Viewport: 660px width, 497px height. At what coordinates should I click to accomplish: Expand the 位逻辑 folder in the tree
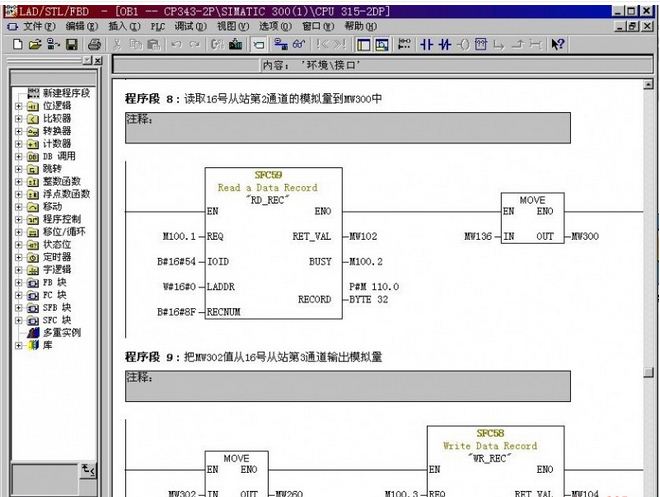click(18, 106)
